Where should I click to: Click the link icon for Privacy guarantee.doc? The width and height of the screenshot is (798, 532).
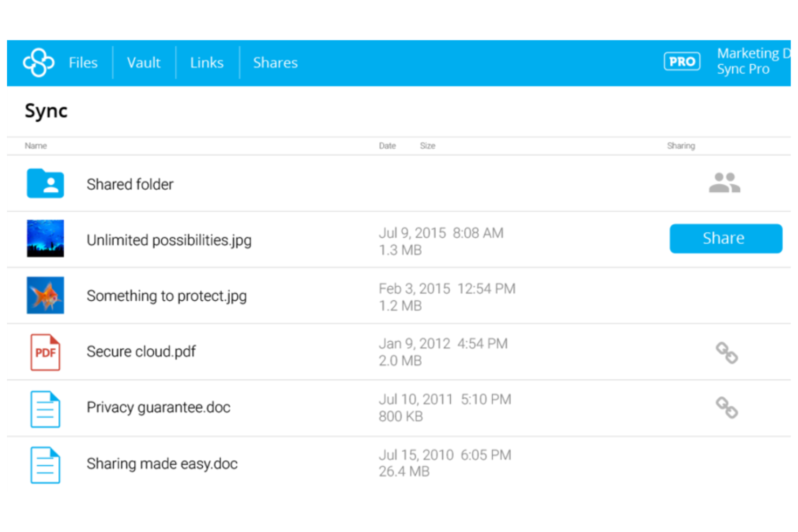tap(727, 409)
